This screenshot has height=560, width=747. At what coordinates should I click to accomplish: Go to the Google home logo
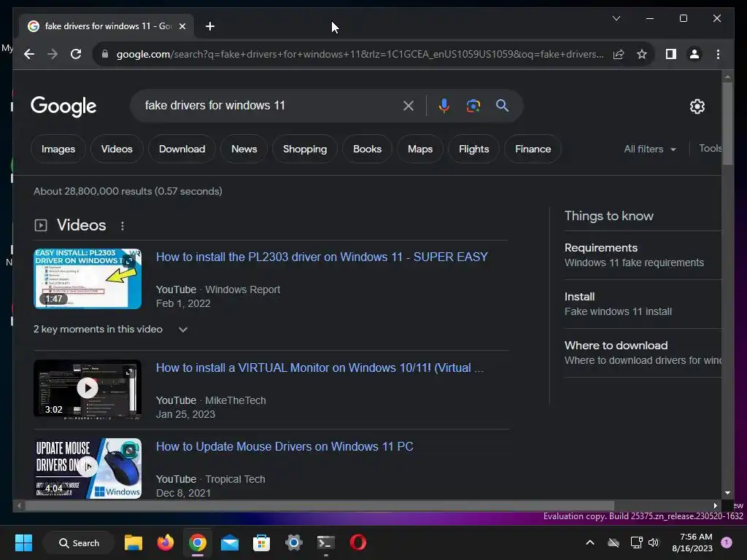point(63,106)
